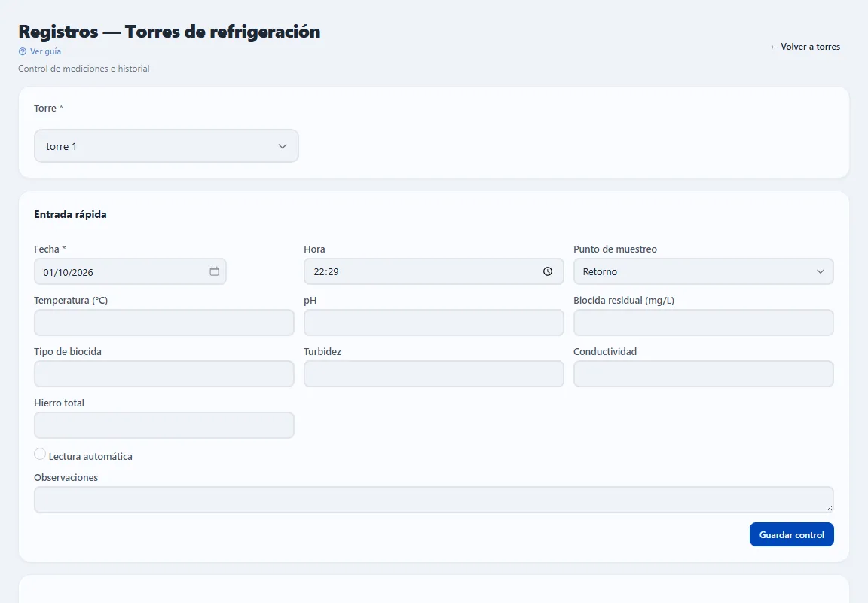Toggle the Lectura automática checkbox
868x603 pixels.
pyautogui.click(x=40, y=454)
